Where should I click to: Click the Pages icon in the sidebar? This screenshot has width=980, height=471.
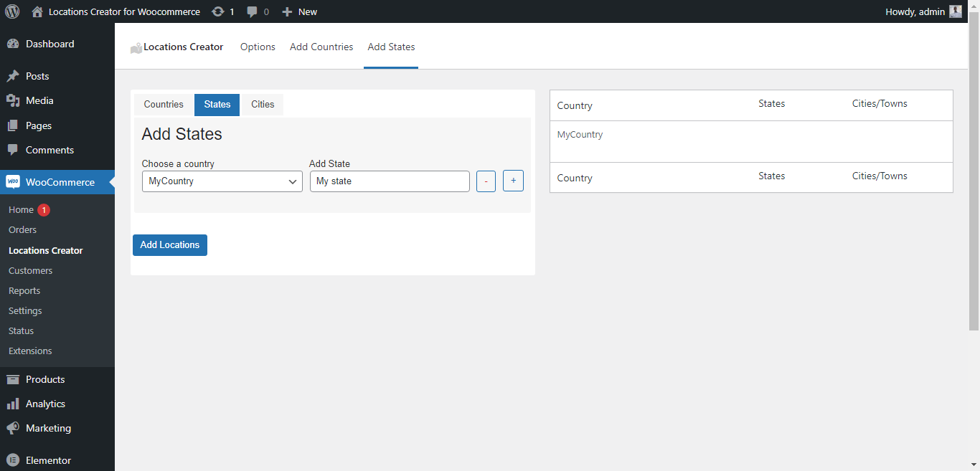point(13,125)
